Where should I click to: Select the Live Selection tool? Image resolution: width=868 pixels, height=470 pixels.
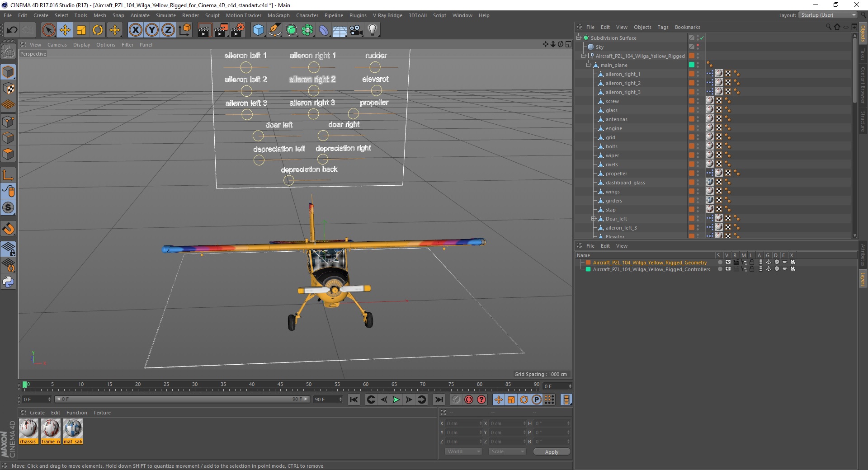pyautogui.click(x=48, y=30)
